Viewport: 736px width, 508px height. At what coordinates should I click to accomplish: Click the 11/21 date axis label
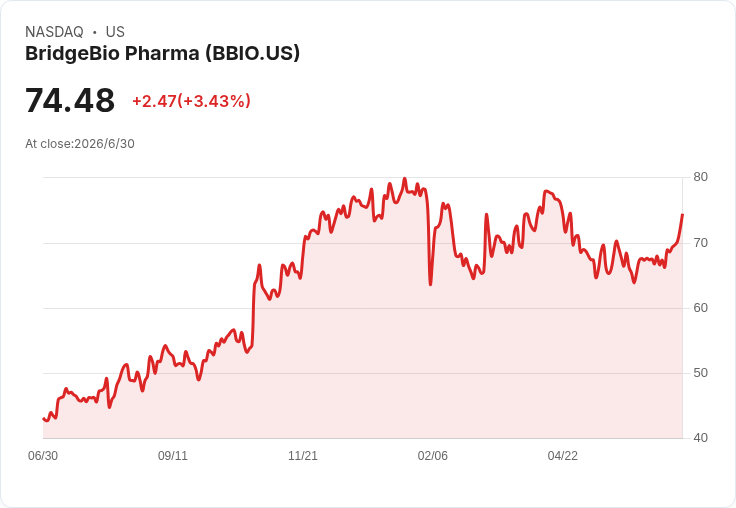pyautogui.click(x=303, y=456)
